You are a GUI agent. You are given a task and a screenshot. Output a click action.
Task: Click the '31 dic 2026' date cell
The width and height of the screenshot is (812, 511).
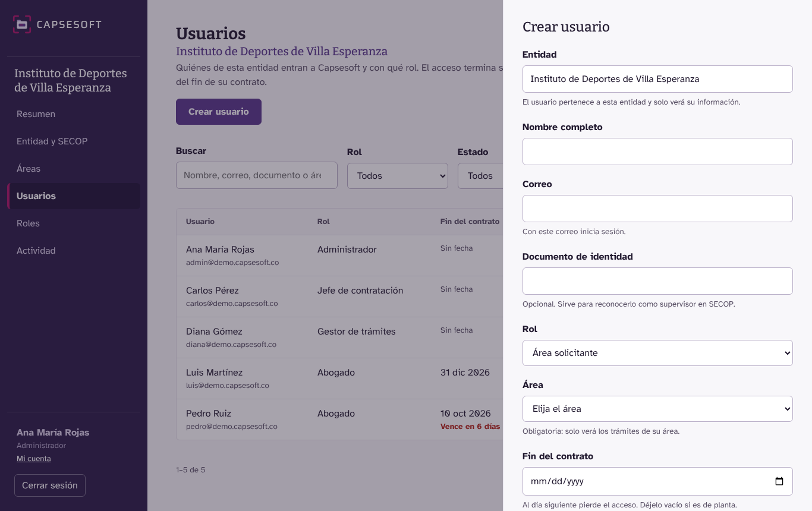[x=465, y=373]
